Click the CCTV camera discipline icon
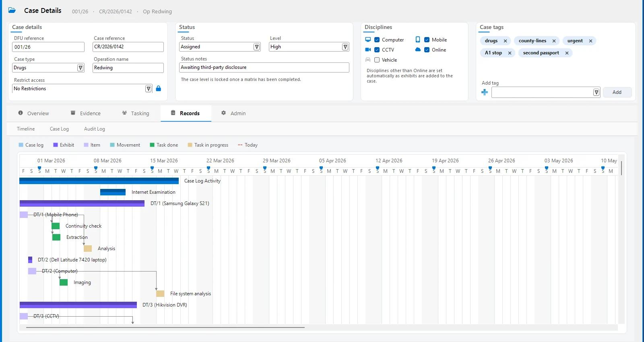Screen dimensions: 644x342 point(368,50)
